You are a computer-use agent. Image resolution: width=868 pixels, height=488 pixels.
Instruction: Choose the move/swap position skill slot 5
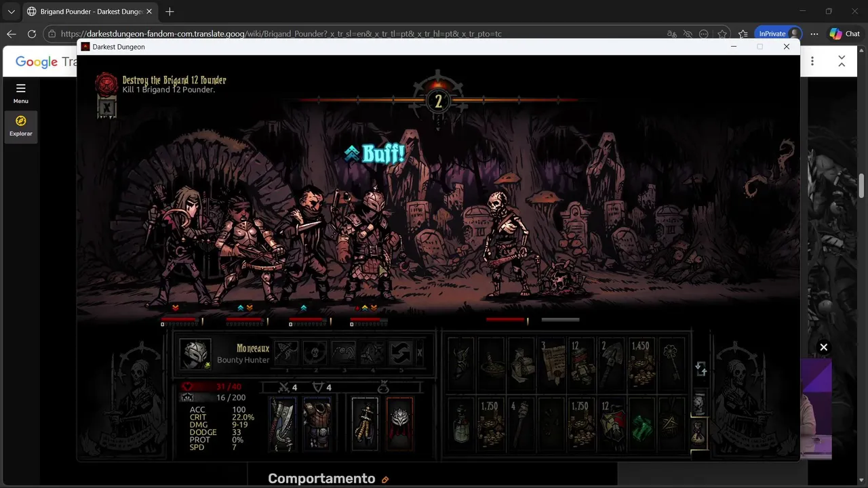click(x=401, y=353)
